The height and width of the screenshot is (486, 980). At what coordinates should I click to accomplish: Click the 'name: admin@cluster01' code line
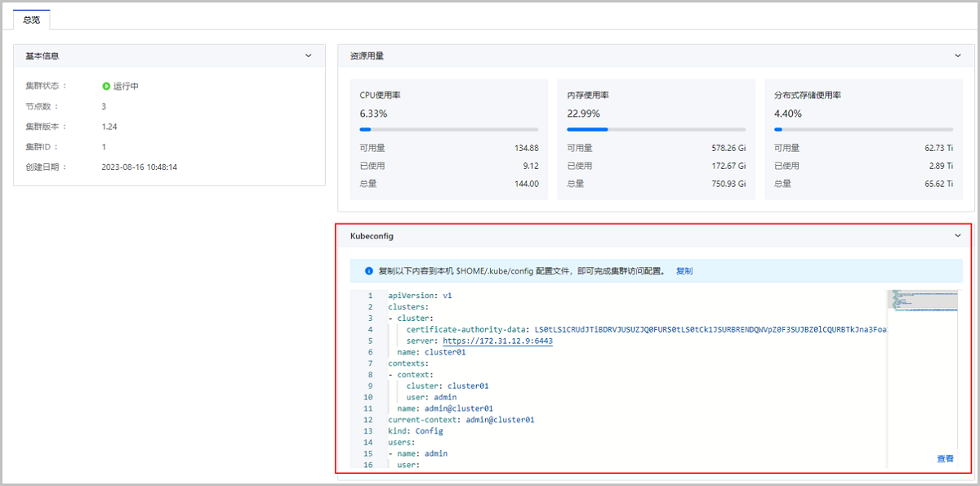[444, 408]
